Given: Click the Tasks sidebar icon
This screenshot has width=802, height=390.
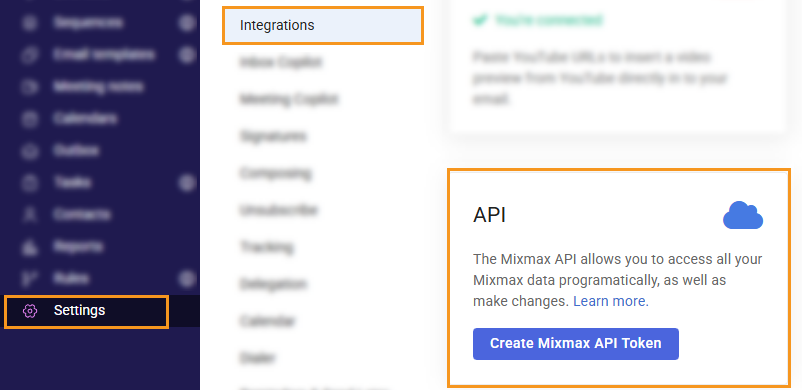Looking at the screenshot, I should click(x=30, y=183).
